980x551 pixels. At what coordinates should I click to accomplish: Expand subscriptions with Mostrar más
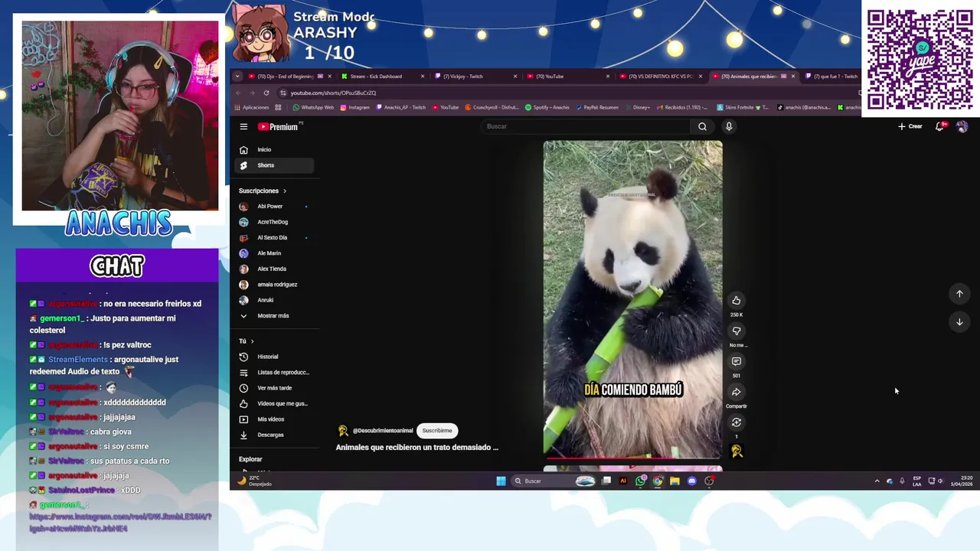[274, 316]
